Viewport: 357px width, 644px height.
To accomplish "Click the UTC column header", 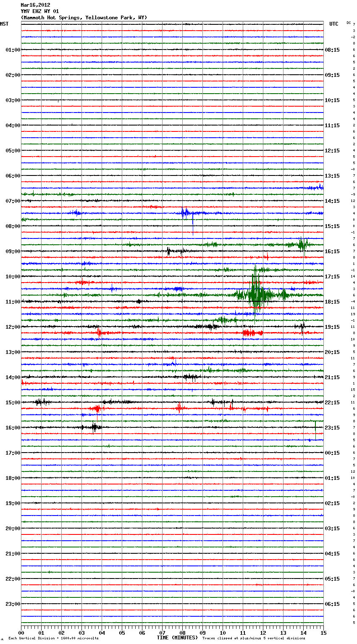I will point(333,24).
